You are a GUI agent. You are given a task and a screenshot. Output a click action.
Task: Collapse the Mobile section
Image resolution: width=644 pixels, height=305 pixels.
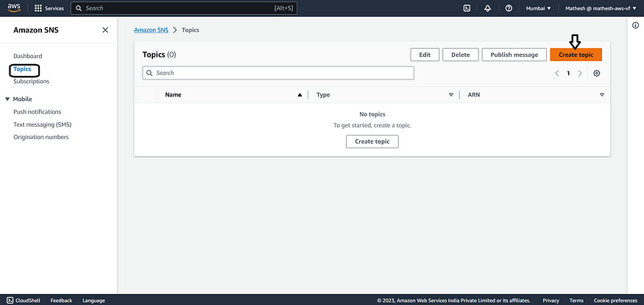point(7,99)
